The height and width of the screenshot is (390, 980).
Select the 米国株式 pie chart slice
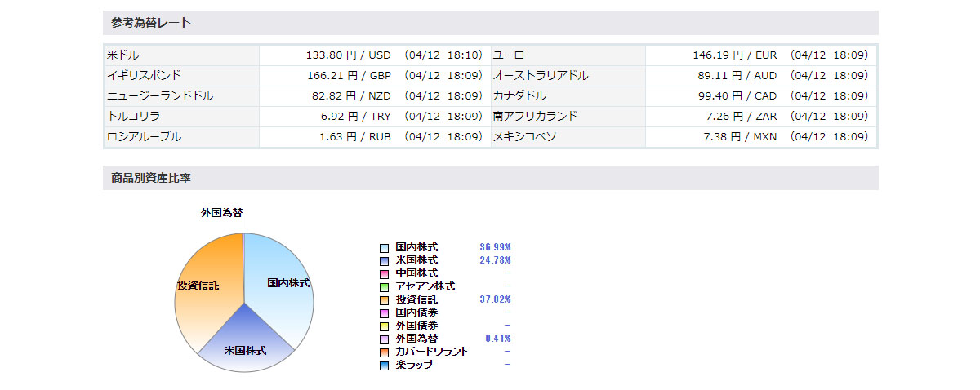pyautogui.click(x=245, y=347)
